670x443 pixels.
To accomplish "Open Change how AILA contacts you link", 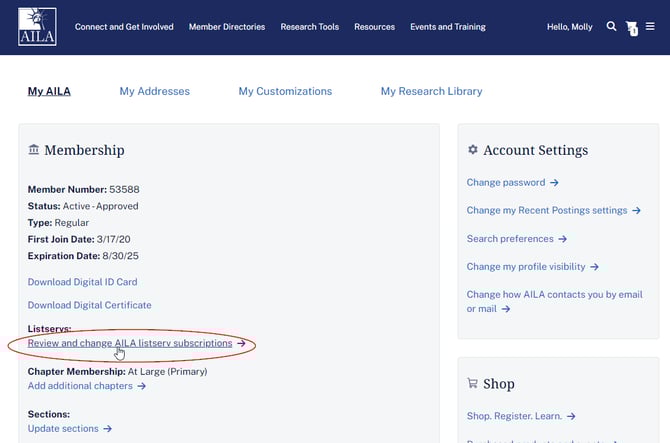I will coord(555,302).
